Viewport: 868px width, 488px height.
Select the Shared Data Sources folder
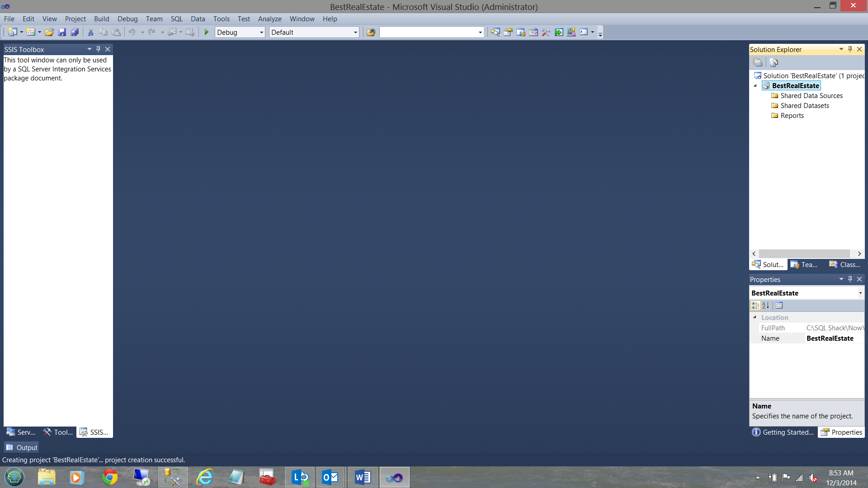pyautogui.click(x=811, y=95)
